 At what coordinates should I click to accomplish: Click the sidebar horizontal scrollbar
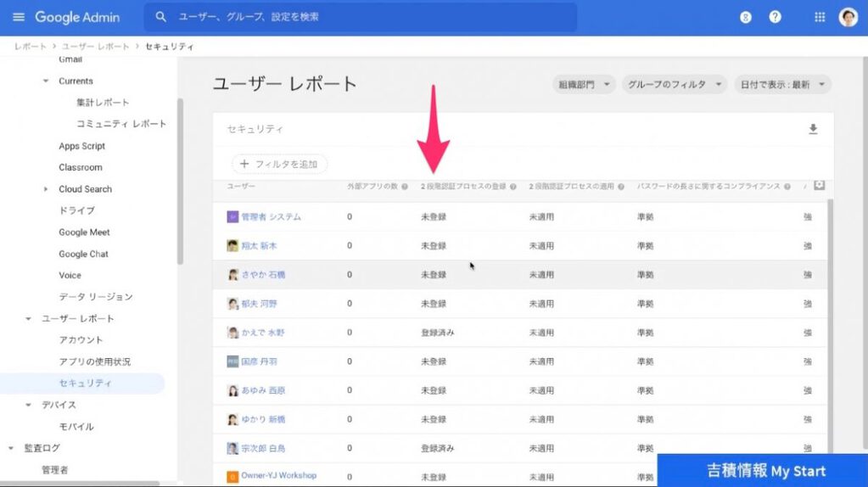point(80,484)
